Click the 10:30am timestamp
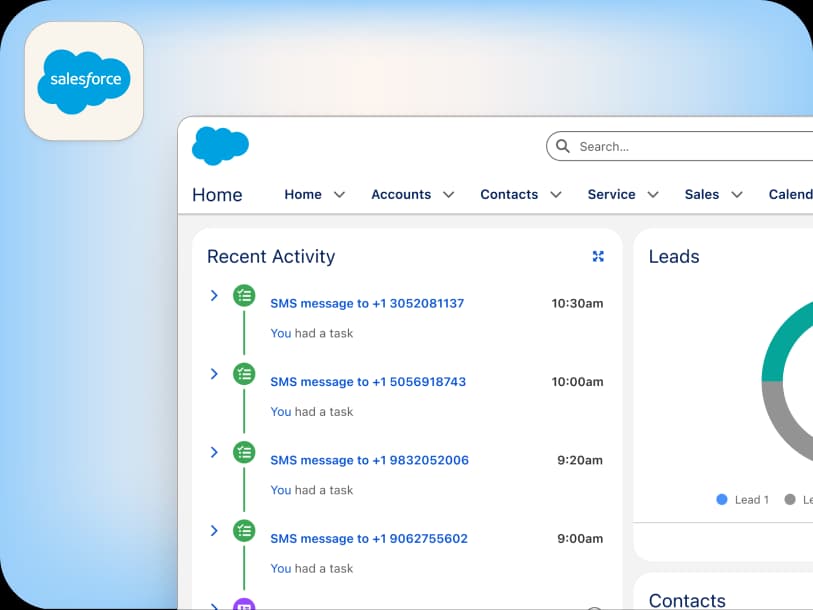 [577, 303]
